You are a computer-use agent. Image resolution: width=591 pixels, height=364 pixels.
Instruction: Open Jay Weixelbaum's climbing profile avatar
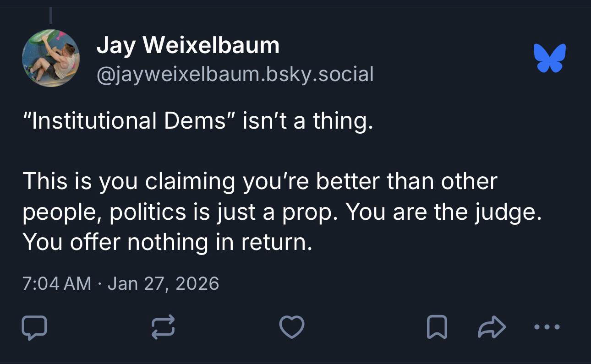point(50,58)
